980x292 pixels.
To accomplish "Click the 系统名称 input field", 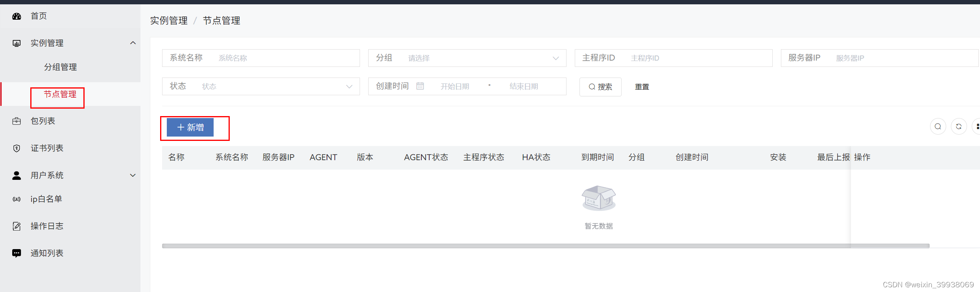I will click(x=261, y=58).
